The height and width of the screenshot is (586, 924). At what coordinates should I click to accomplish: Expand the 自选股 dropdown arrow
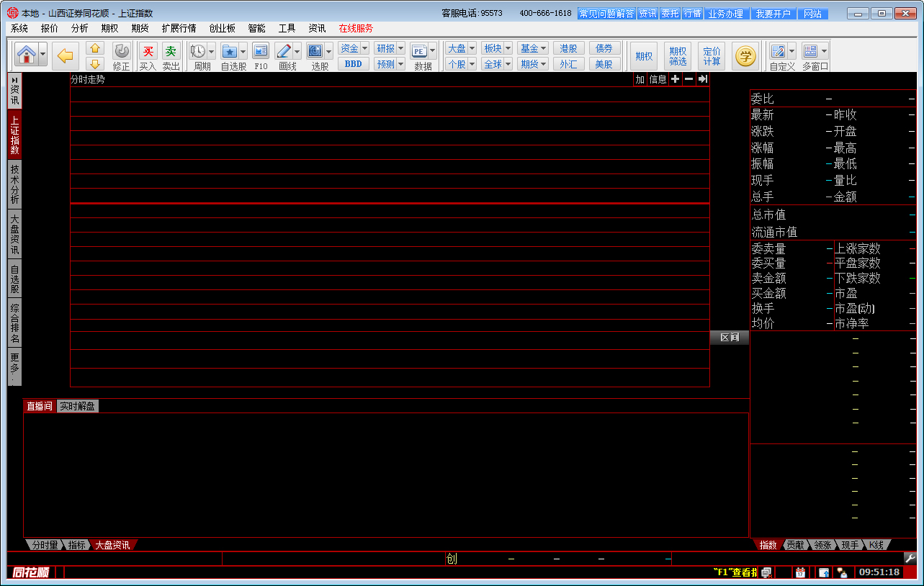tap(243, 51)
